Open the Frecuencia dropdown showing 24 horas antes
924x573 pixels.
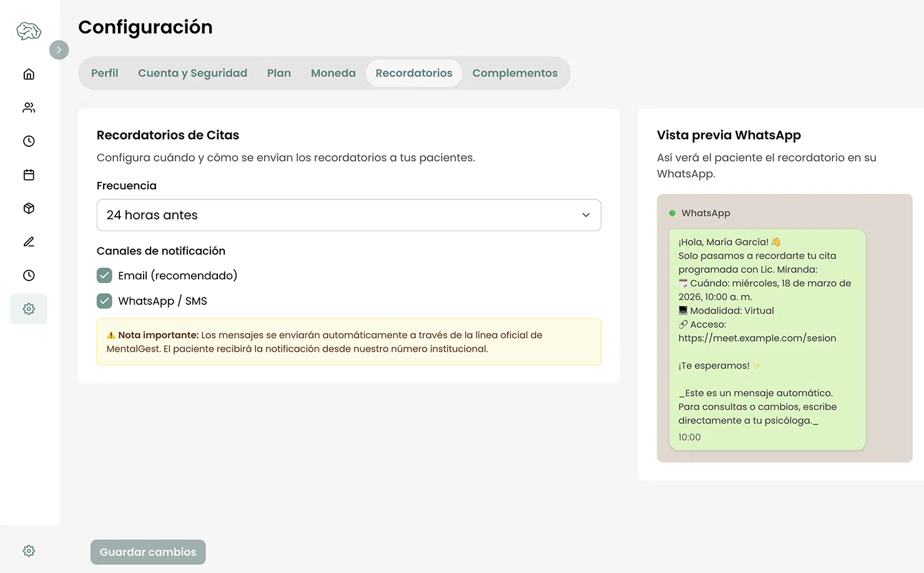[x=349, y=215]
